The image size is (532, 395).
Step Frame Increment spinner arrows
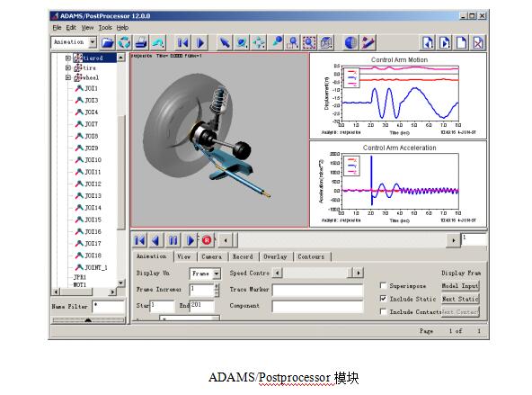coord(217,290)
